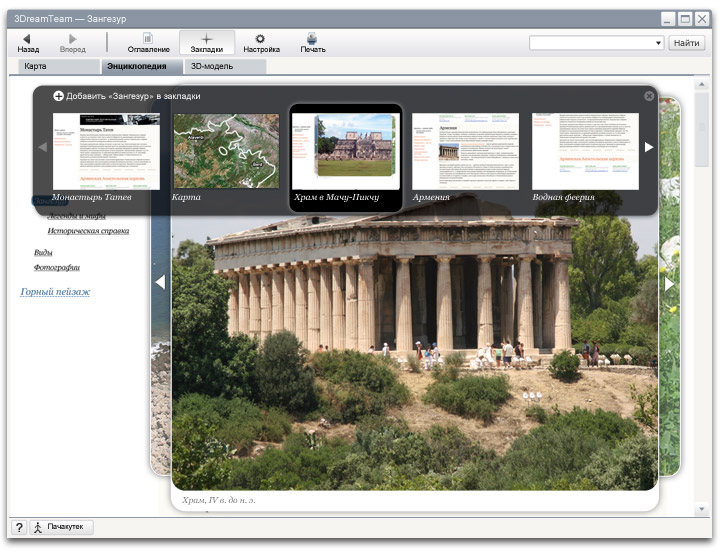Click the help question mark button
This screenshot has width=720, height=555.
click(19, 527)
